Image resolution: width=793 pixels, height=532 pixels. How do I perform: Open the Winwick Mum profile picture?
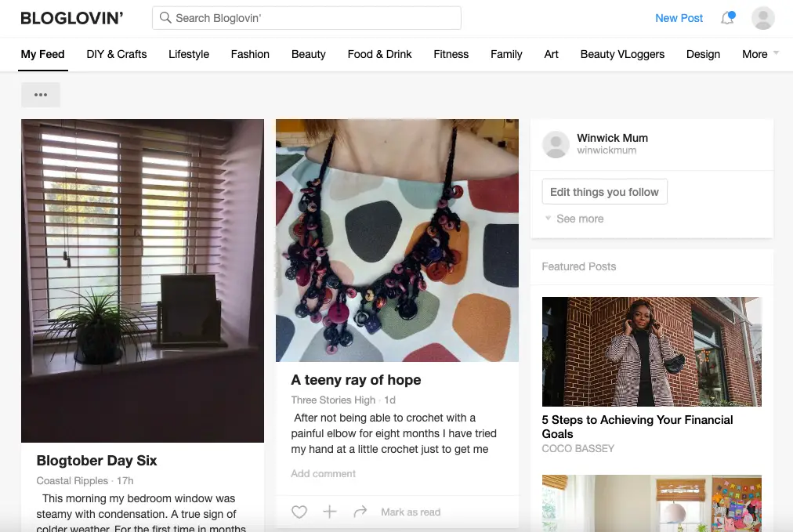[556, 144]
